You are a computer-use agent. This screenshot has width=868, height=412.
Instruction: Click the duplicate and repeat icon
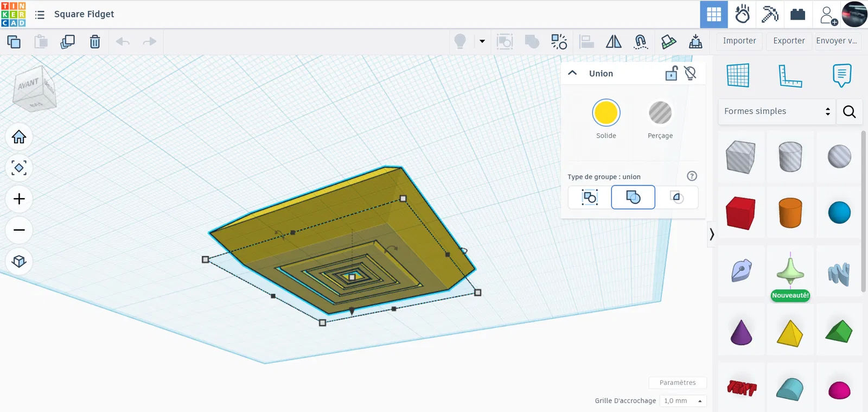tap(67, 42)
